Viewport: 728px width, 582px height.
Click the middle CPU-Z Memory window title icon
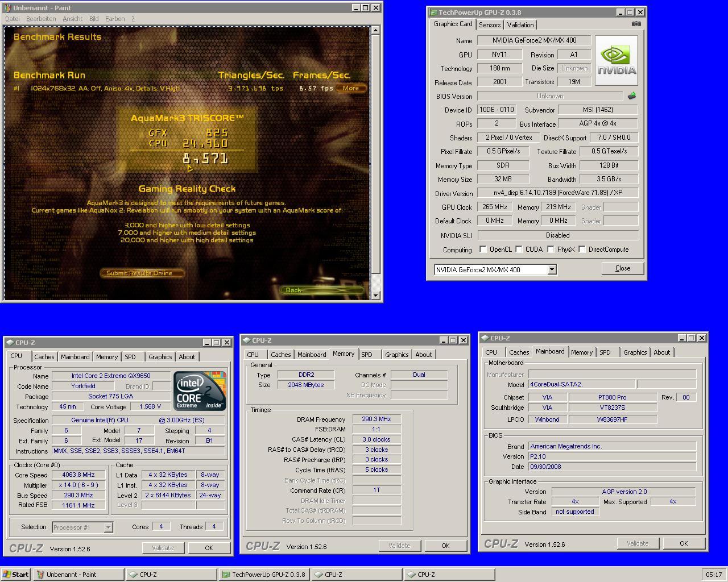click(246, 340)
